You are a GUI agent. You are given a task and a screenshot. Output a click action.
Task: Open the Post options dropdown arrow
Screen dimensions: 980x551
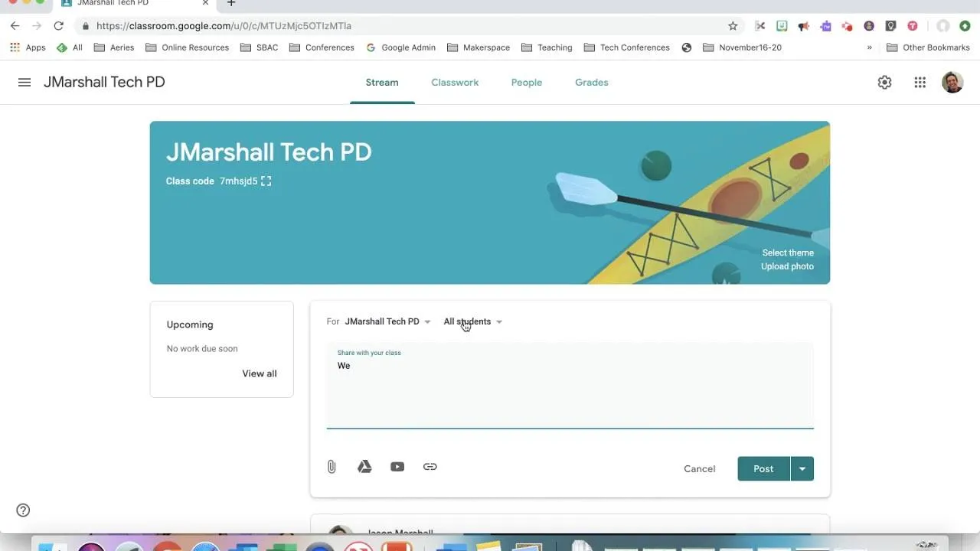tap(802, 469)
